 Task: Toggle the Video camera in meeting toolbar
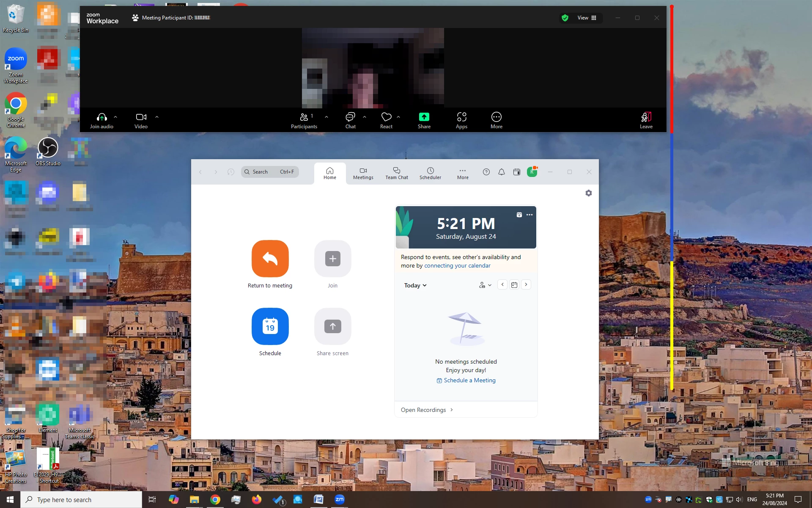click(141, 117)
